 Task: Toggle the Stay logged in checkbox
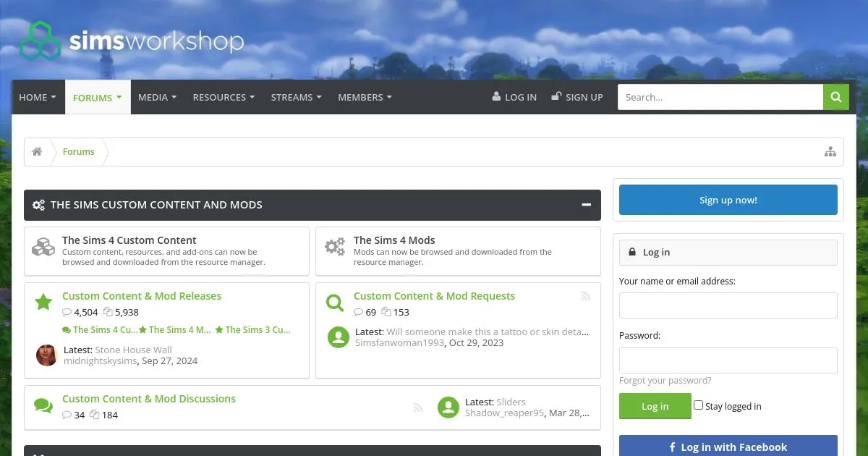698,405
